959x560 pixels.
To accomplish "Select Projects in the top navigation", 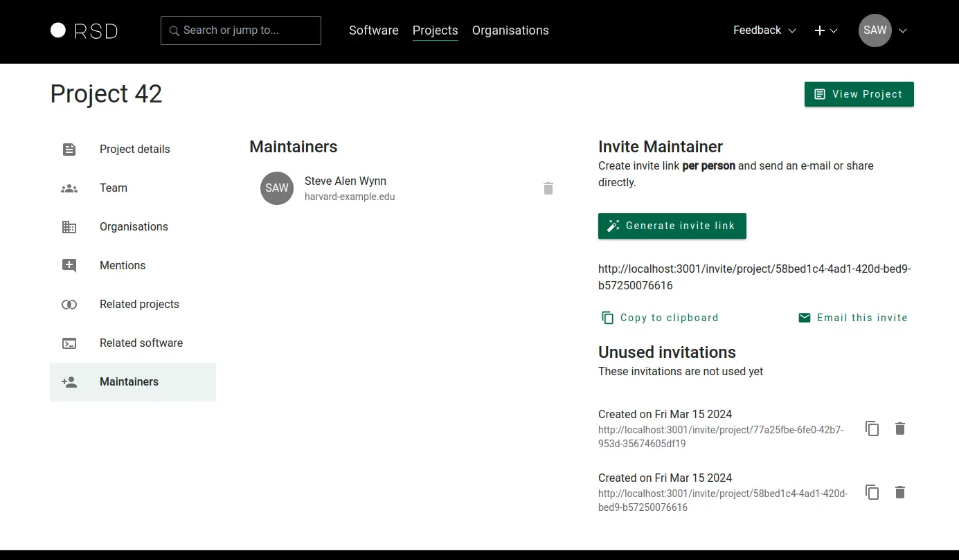I will [x=435, y=30].
